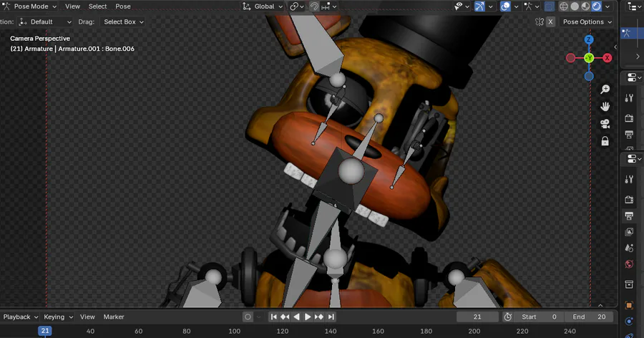Viewport: 644px width, 338px height.
Task: Toggle camera view icon
Action: 605,124
